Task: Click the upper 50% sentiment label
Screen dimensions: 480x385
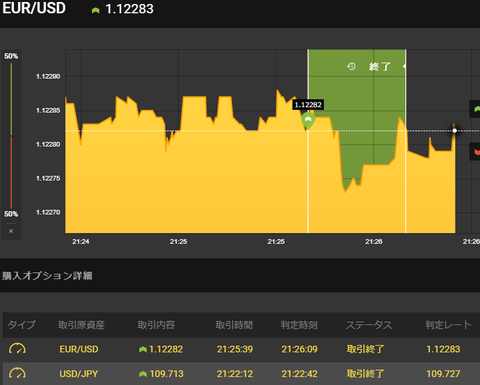Action: pyautogui.click(x=11, y=56)
